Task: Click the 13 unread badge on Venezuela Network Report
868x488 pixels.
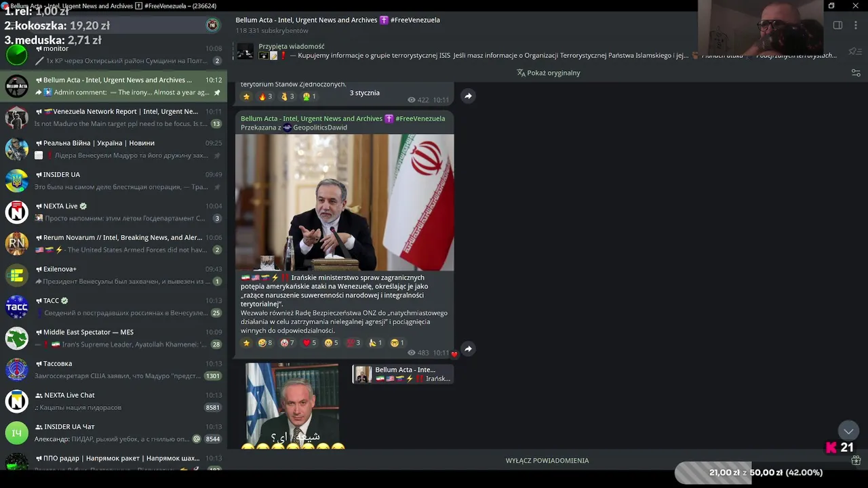Action: point(216,124)
